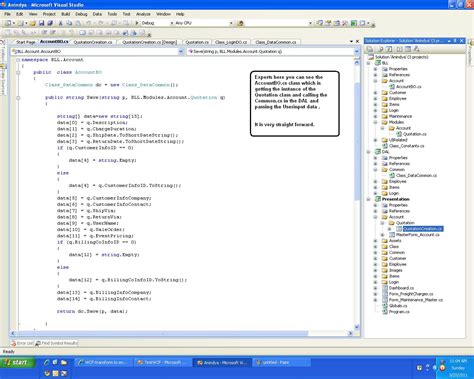The width and height of the screenshot is (474, 379).
Task: Click the Navigate Backward icon
Action: point(114,23)
